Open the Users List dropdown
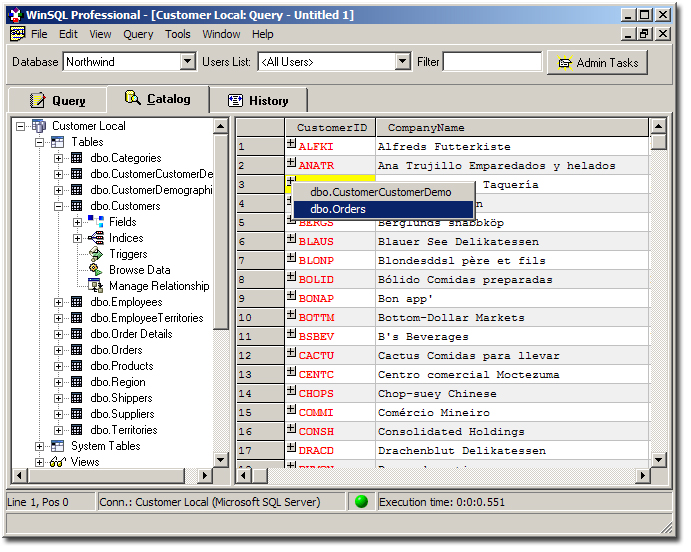The width and height of the screenshot is (691, 552). coord(402,62)
